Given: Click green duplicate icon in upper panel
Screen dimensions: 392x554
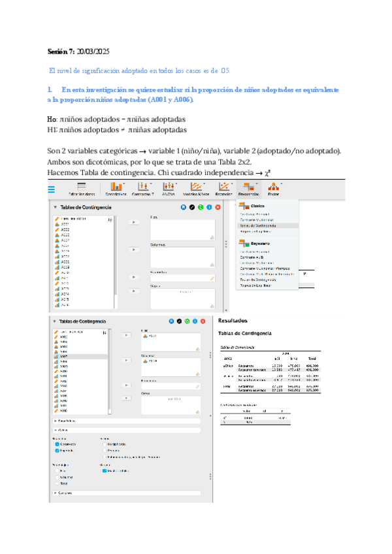Looking at the screenshot, I should tap(201, 207).
